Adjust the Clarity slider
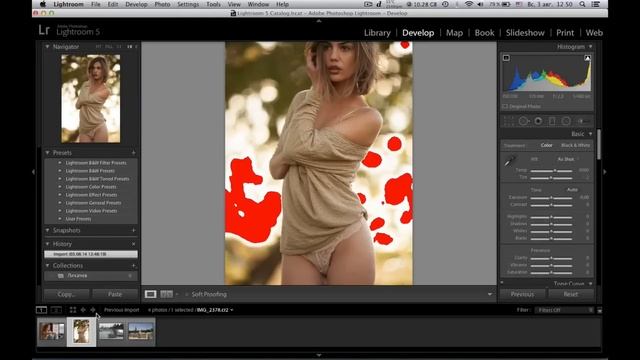 pos(551,258)
